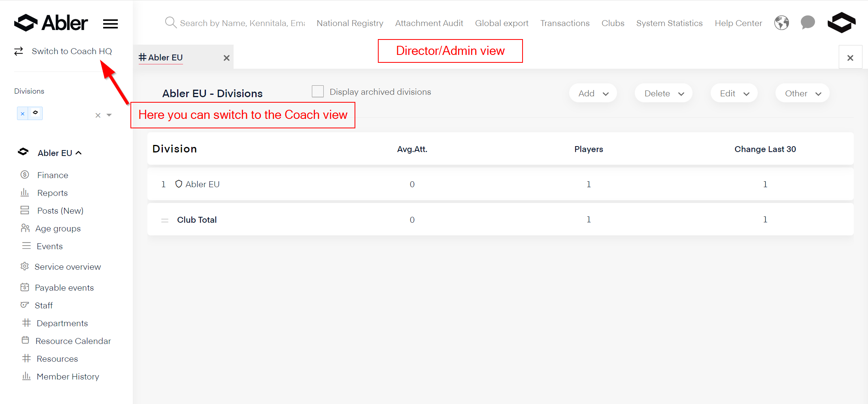This screenshot has width=868, height=404.
Task: Click the Abler logo in sidebar
Action: point(51,23)
